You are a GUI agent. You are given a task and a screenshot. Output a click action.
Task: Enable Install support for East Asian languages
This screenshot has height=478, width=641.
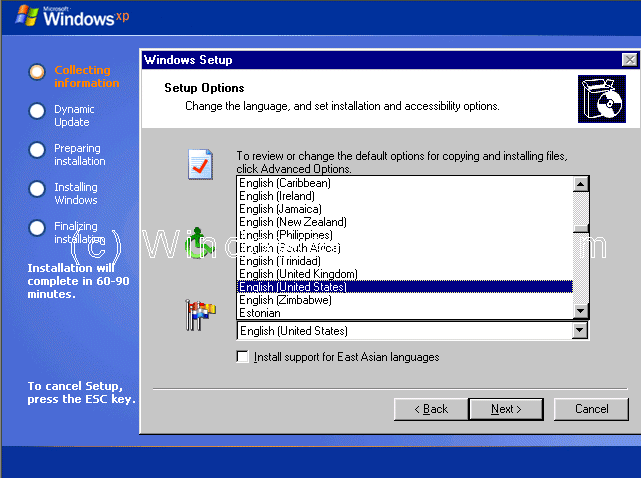pos(243,357)
